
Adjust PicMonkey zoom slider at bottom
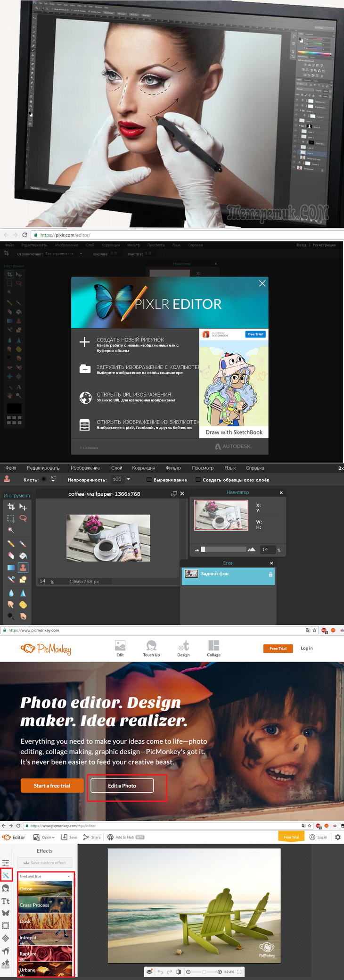point(204,972)
